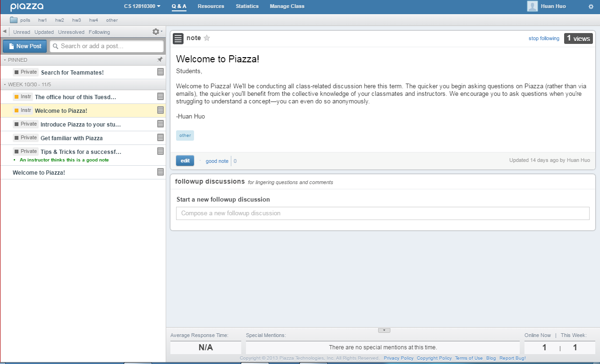
Task: Click the New Post button
Action: pos(25,46)
